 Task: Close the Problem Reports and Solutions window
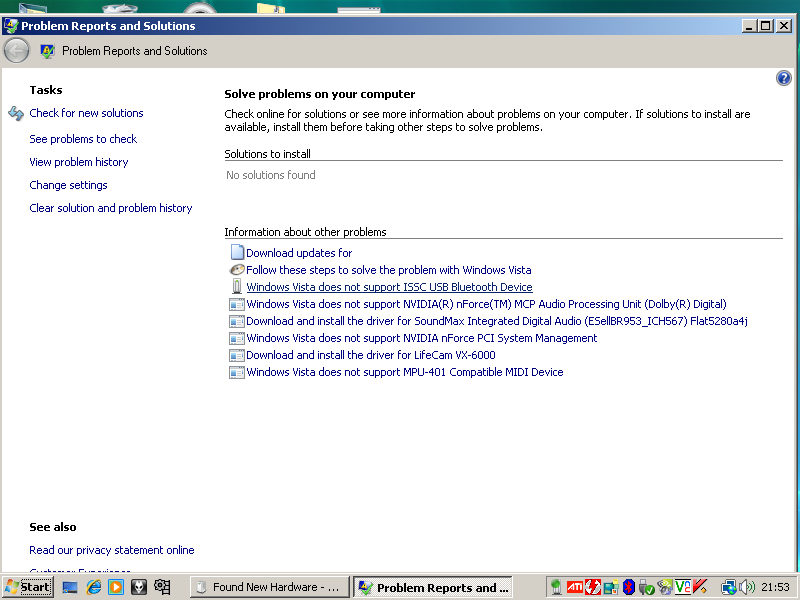(x=784, y=26)
